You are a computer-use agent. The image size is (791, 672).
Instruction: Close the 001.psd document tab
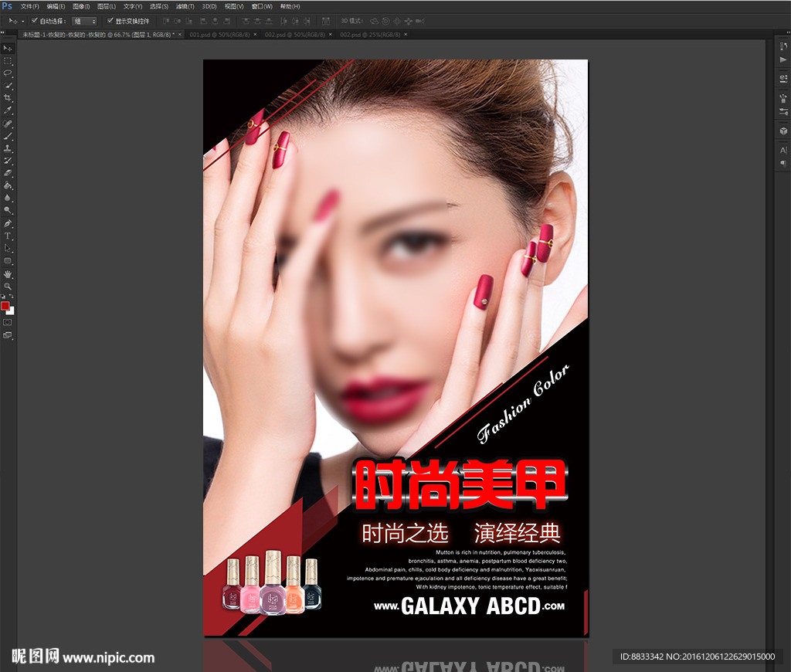(255, 34)
